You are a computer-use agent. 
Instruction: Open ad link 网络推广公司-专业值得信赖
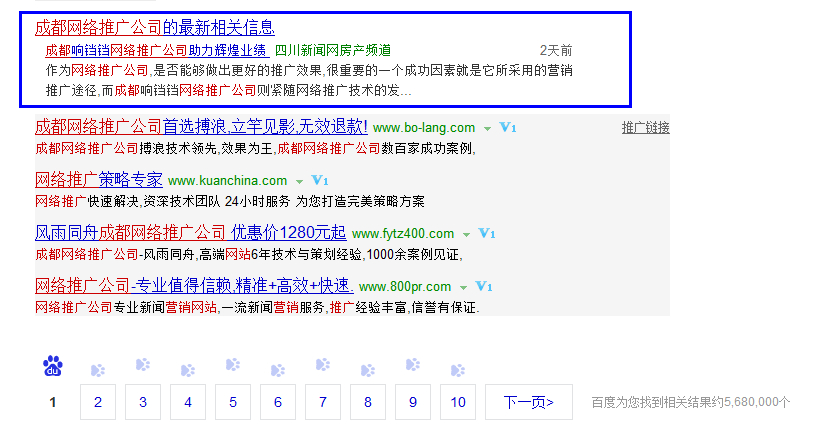194,286
